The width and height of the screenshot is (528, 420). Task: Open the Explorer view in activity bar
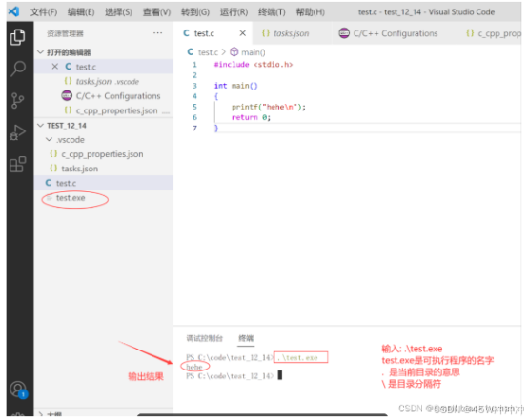pyautogui.click(x=17, y=37)
